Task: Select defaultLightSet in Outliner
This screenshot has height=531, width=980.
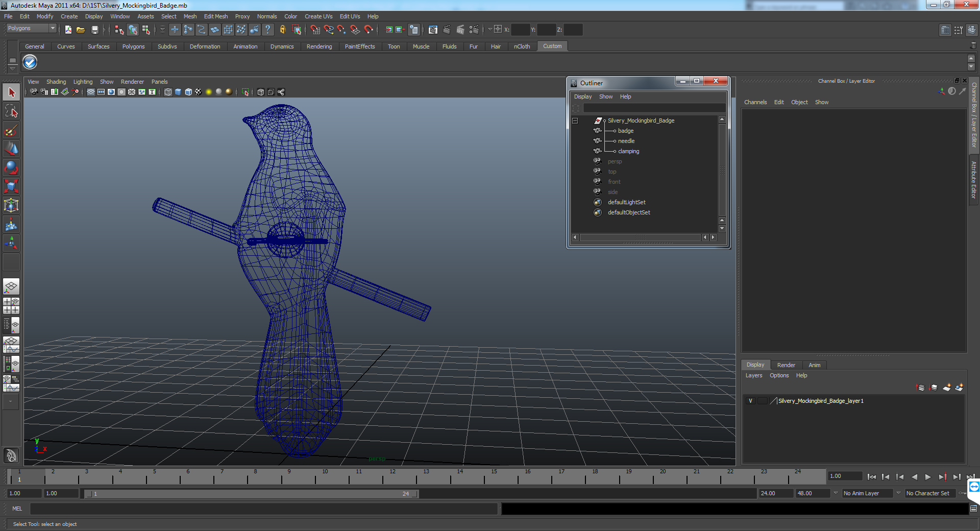Action: 626,202
